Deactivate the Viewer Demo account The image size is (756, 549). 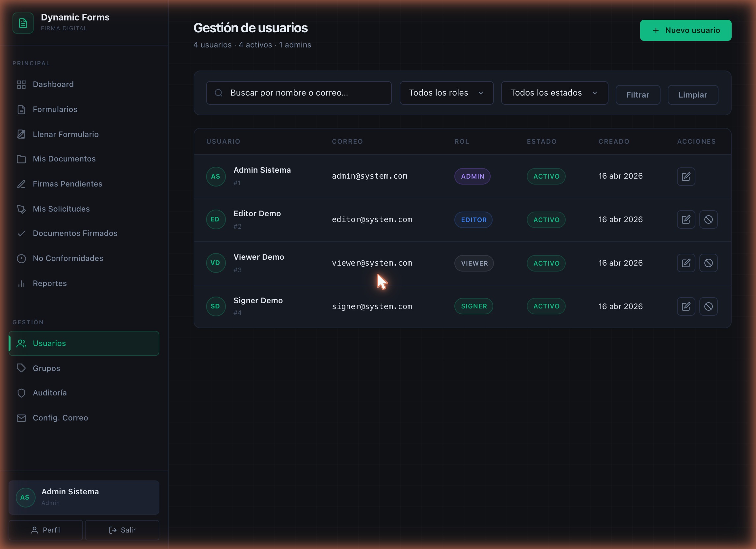click(x=708, y=263)
